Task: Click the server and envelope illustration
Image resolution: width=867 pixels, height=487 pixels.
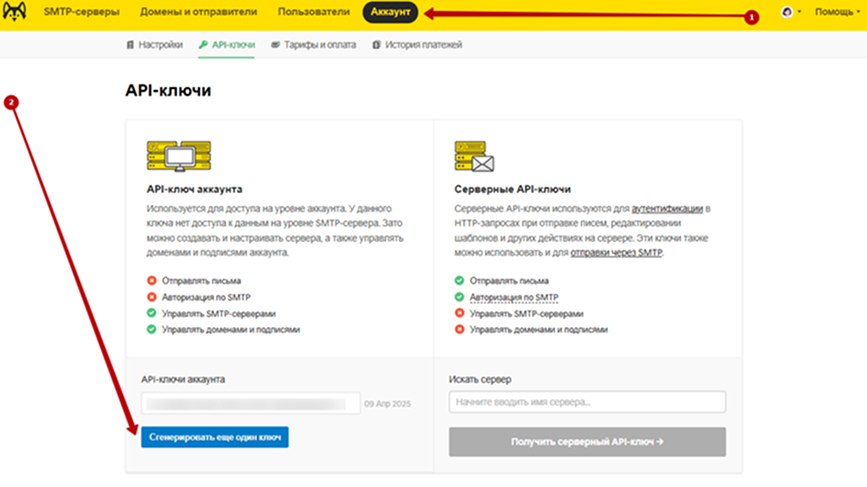Action: (475, 157)
